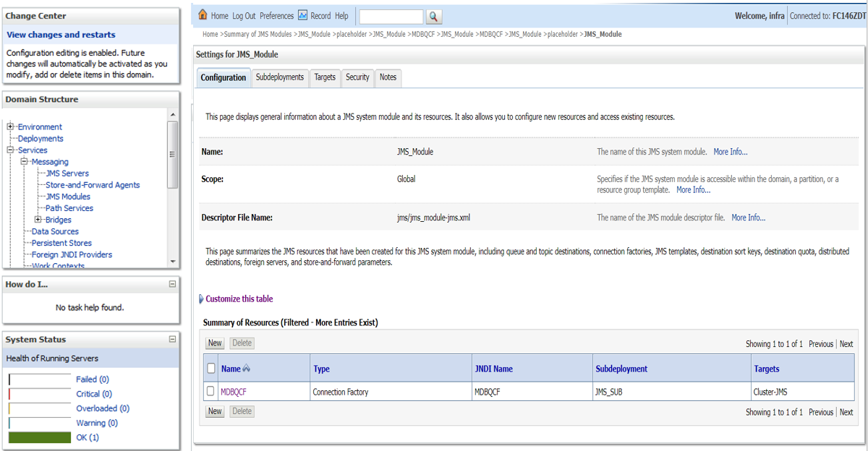Image resolution: width=868 pixels, height=451 pixels.
Task: Select JMS Servers tree item
Action: coord(67,173)
